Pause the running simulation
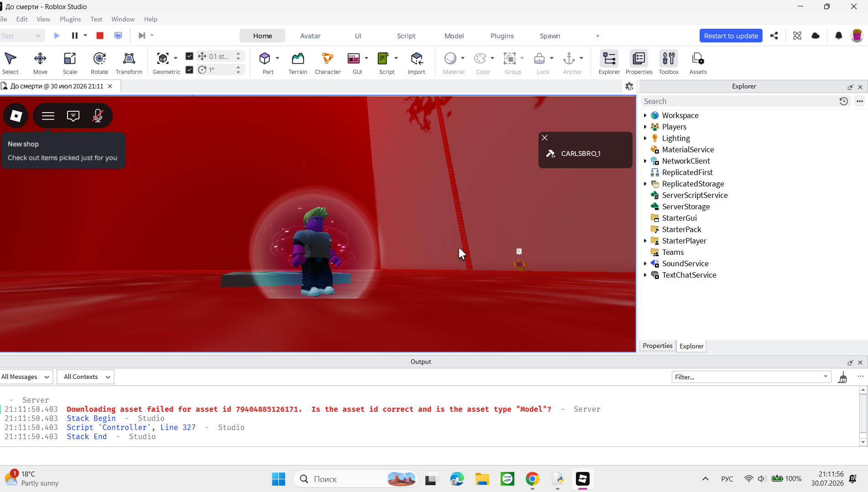The width and height of the screenshot is (868, 492). coord(75,36)
